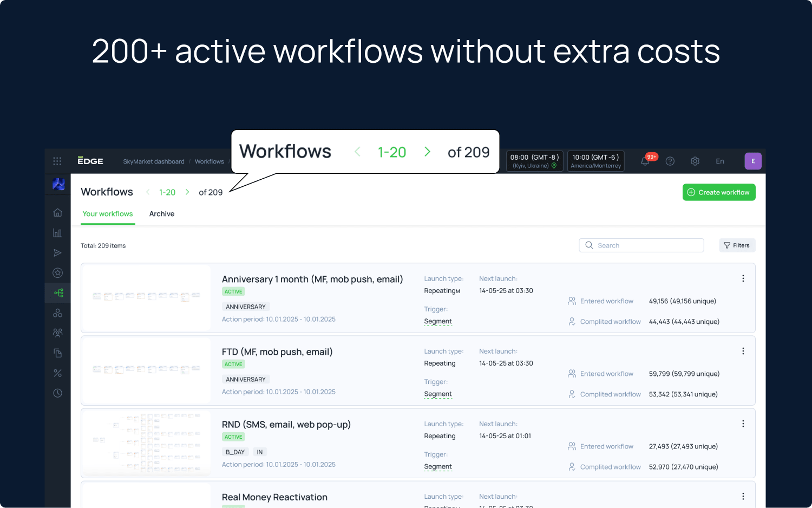Open the history clock sidebar icon
812x508 pixels.
pyautogui.click(x=58, y=393)
